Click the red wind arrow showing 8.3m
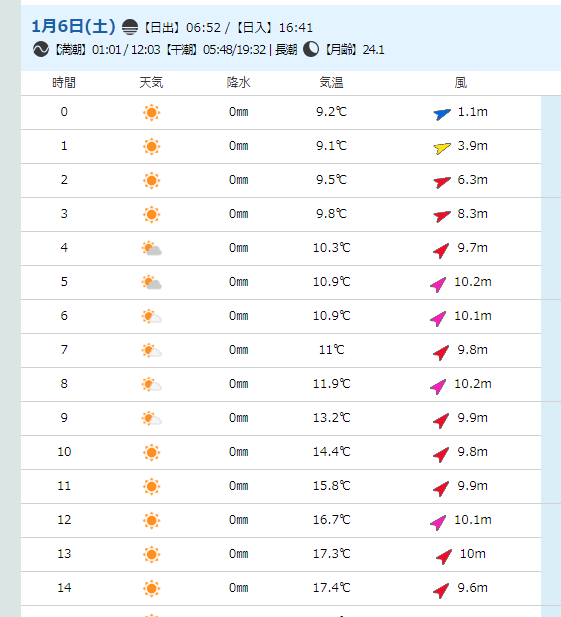 coord(442,216)
